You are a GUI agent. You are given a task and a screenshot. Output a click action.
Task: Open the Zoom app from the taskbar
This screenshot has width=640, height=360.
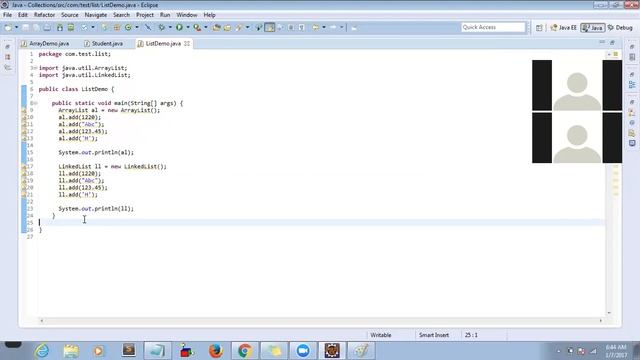pyautogui.click(x=303, y=351)
